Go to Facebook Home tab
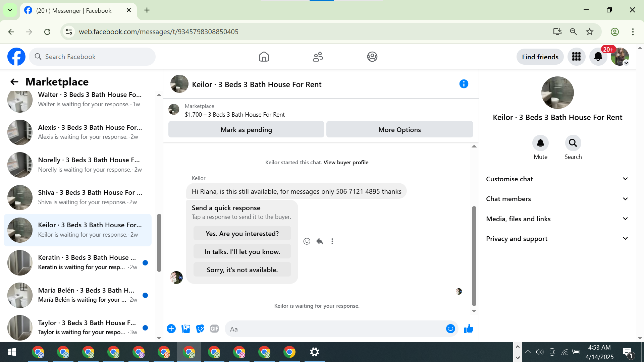Image resolution: width=644 pixels, height=362 pixels. 264,57
